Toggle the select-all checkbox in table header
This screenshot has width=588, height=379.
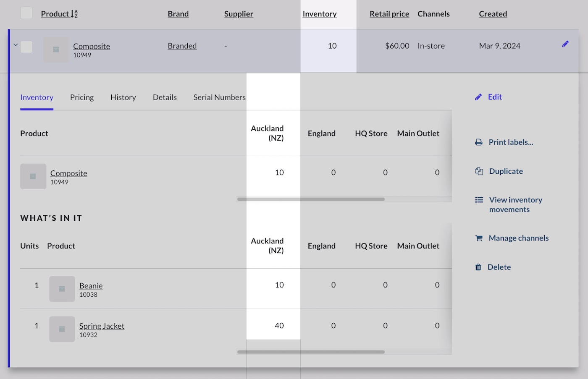coord(26,13)
